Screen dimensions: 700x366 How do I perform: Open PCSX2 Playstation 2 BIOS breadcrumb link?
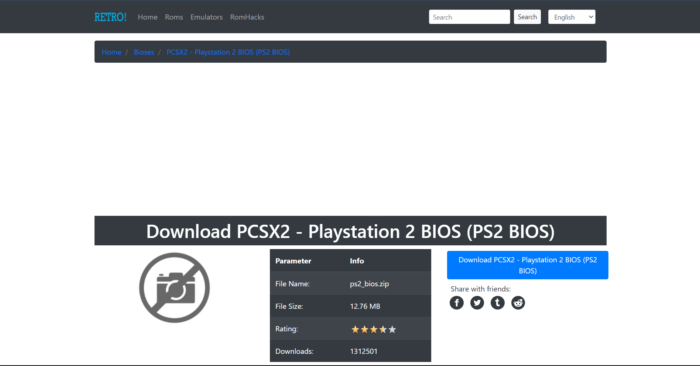[228, 52]
